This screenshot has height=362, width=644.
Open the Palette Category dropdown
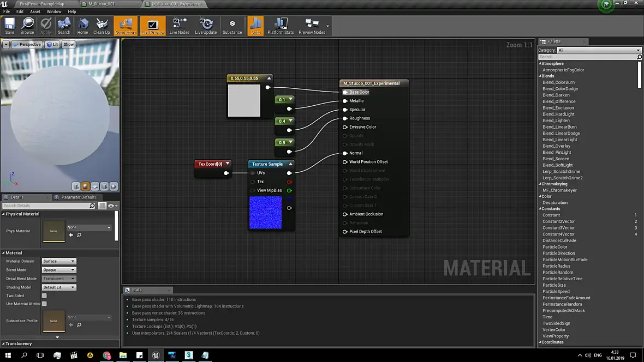click(x=599, y=50)
